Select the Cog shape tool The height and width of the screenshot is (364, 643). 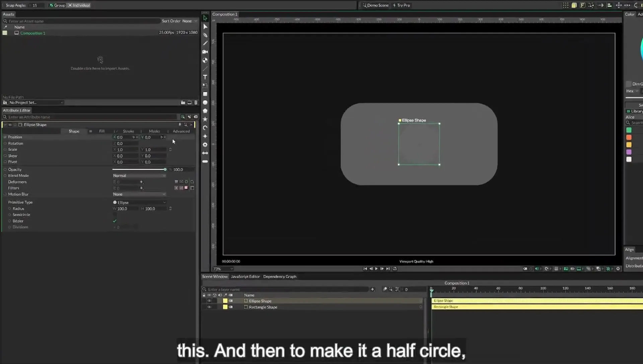[x=205, y=145]
